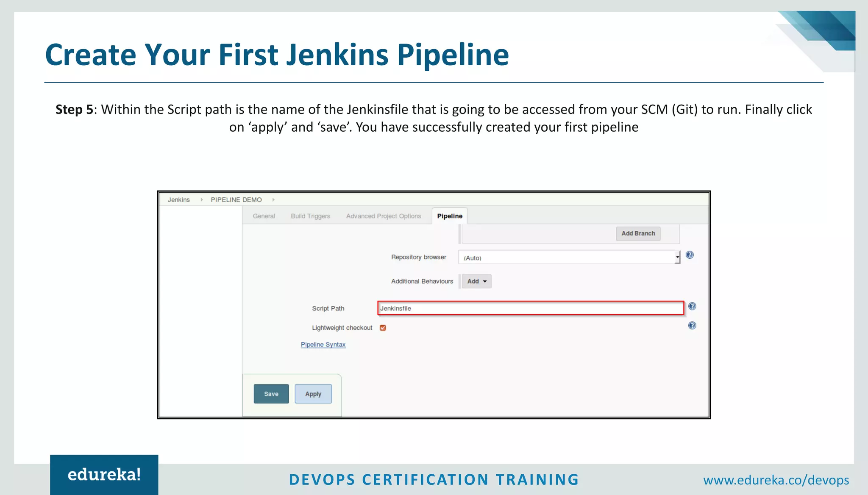Click into the Script Path input field

(x=531, y=308)
